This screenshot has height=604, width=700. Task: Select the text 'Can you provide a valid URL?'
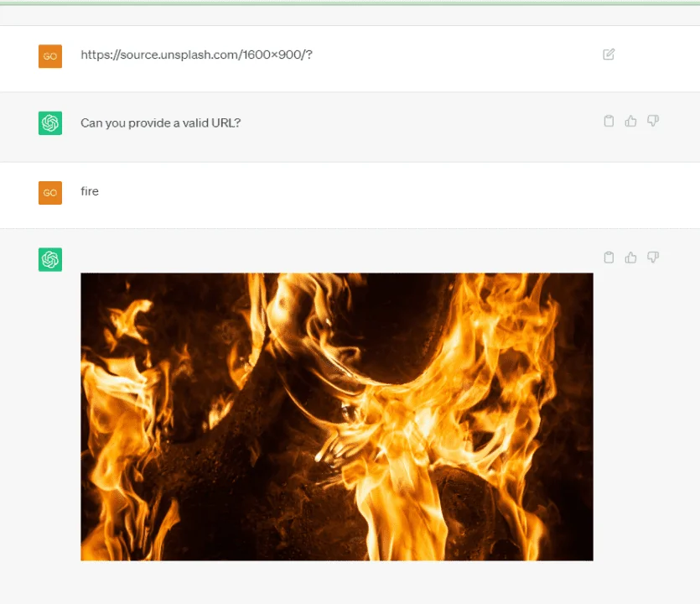(x=161, y=122)
